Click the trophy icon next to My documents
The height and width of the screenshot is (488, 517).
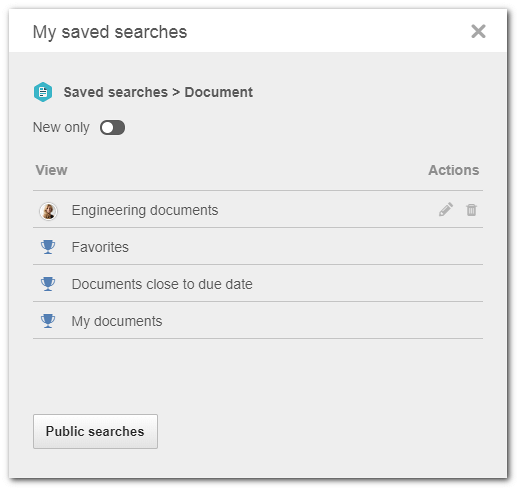point(48,321)
